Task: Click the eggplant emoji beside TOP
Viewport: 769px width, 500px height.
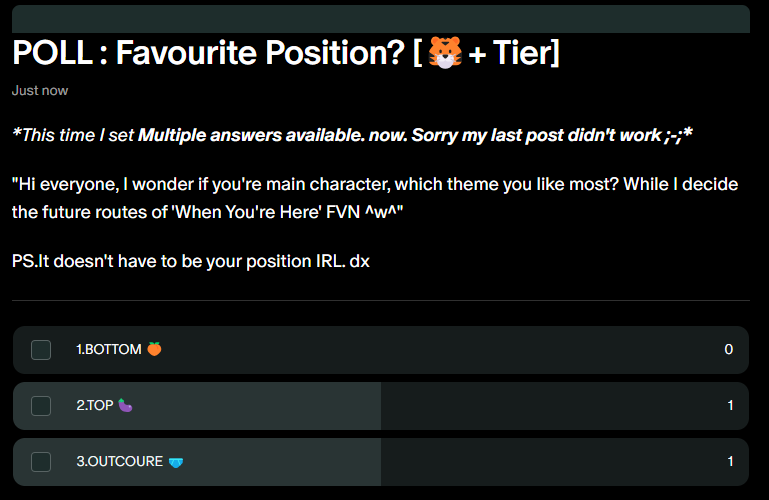Action: (x=125, y=405)
